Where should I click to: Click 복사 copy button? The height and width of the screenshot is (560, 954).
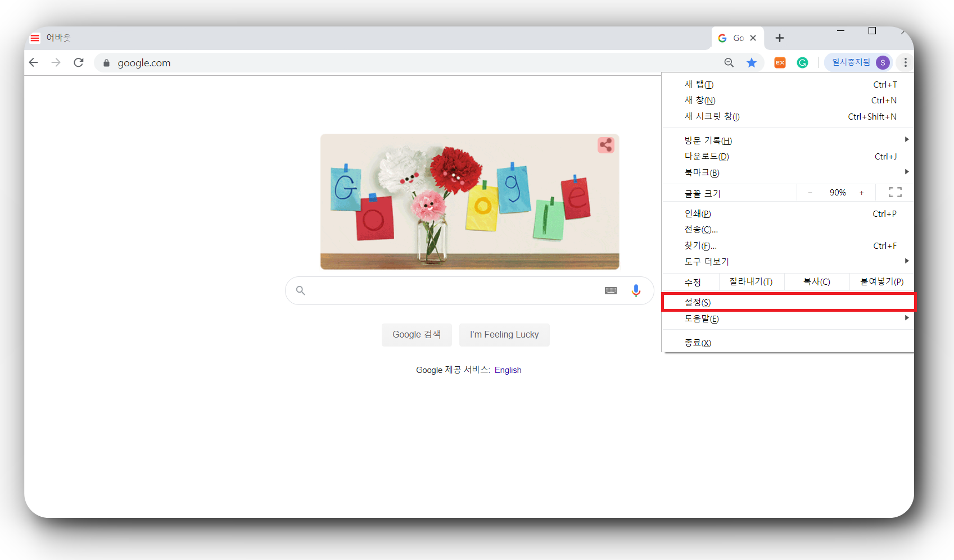pyautogui.click(x=817, y=281)
